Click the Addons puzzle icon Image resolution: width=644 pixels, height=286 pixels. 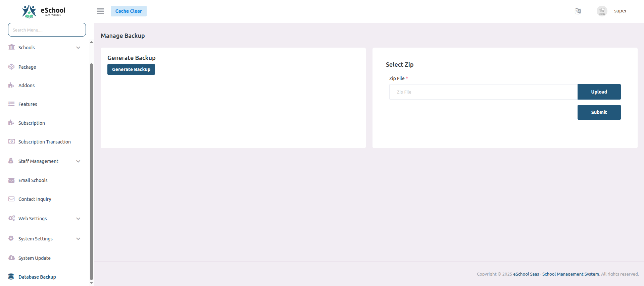11,85
